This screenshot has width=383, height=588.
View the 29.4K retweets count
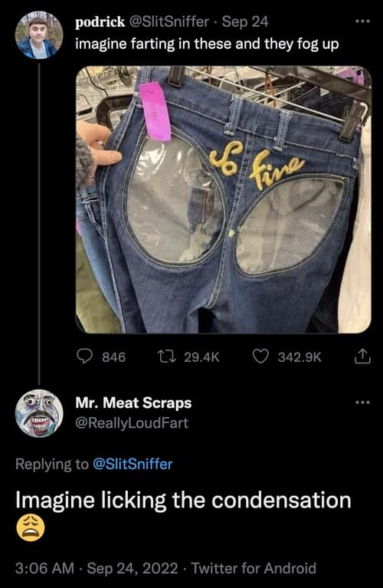pyautogui.click(x=201, y=356)
